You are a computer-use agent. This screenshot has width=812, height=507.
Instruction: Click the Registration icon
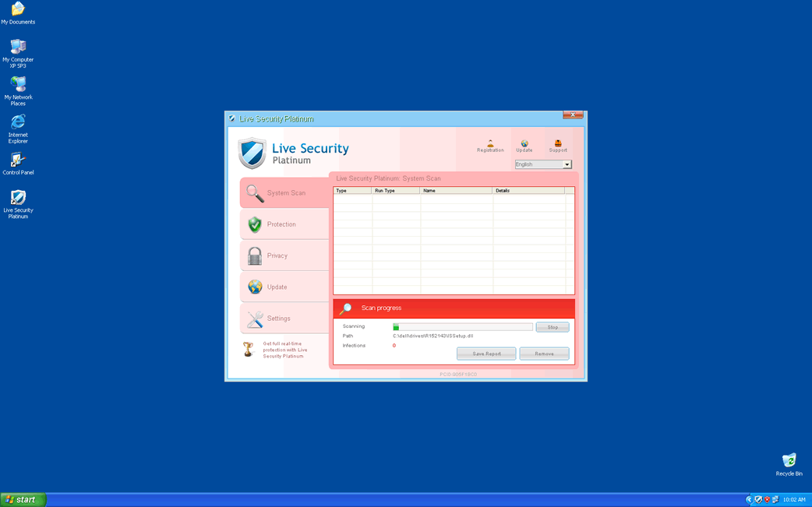click(490, 145)
